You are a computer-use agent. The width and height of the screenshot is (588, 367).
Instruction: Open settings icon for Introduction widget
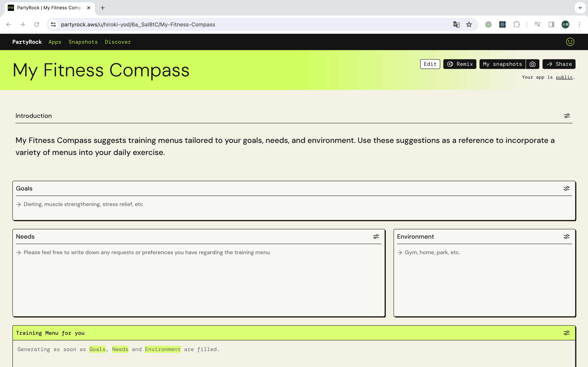pyautogui.click(x=567, y=116)
